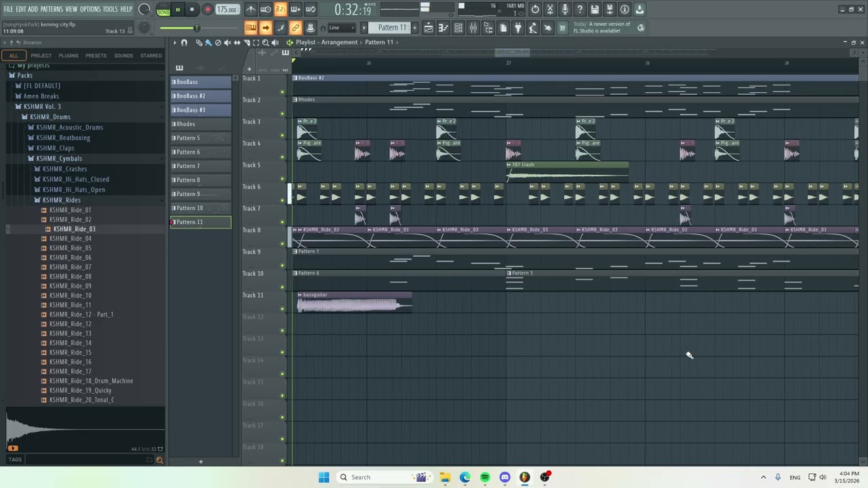Click the Windows Start button in taskbar

[323, 477]
